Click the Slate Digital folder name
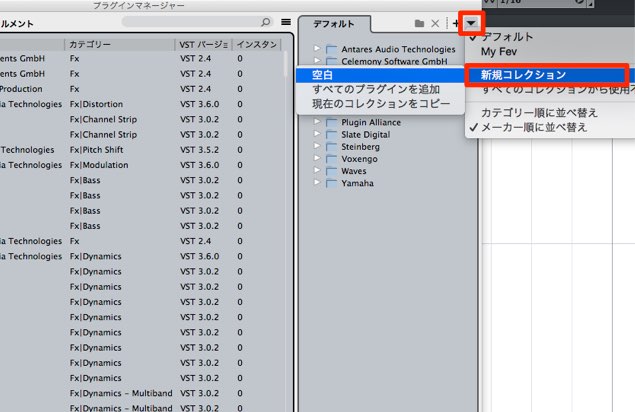635x412 pixels. pyautogui.click(x=366, y=134)
